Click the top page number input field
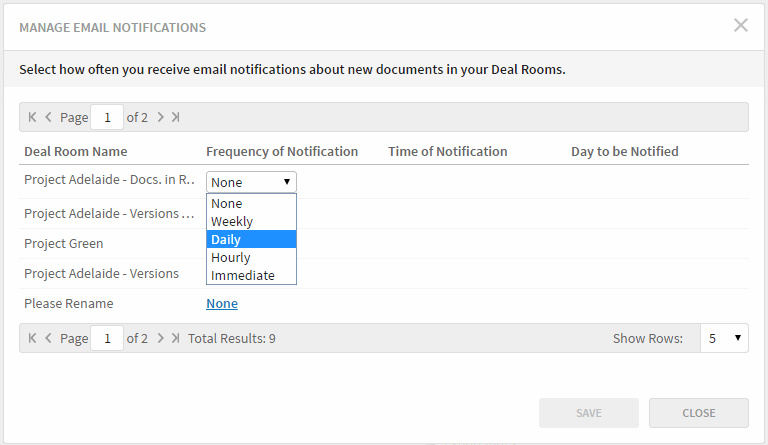 pos(107,117)
